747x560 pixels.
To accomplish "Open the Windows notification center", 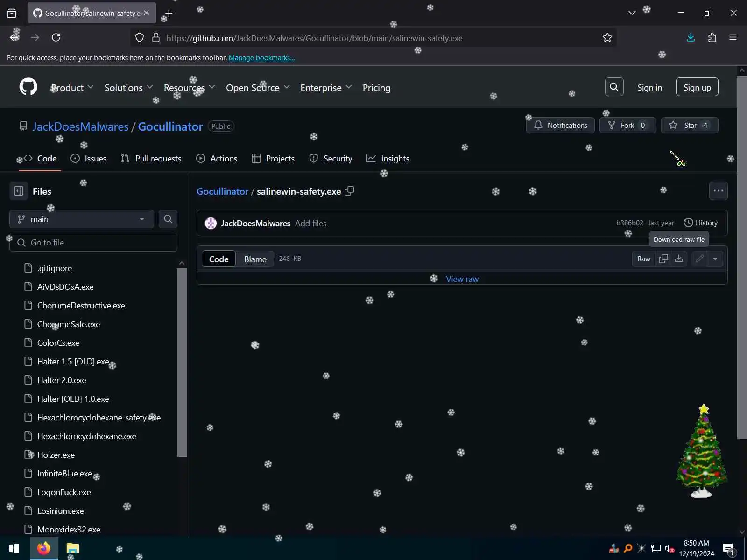I will tap(729, 549).
